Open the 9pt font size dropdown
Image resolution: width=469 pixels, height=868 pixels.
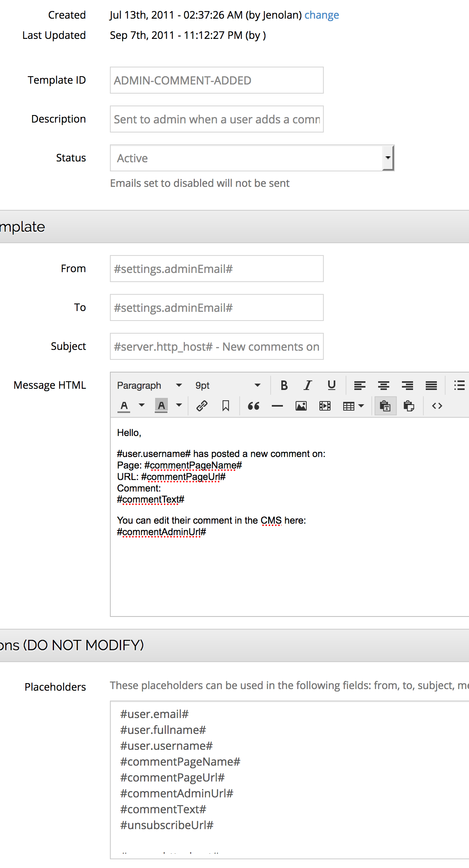pos(228,385)
